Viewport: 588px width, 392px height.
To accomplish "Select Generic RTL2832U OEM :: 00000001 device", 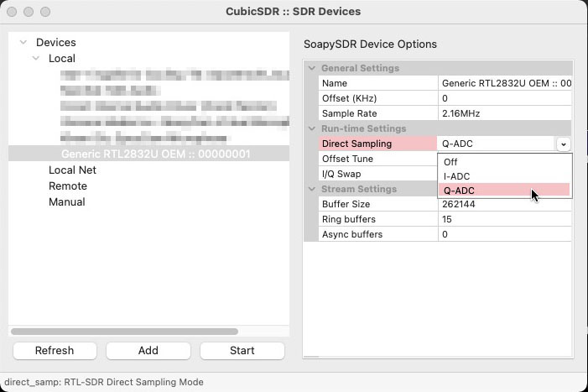I will (x=148, y=154).
